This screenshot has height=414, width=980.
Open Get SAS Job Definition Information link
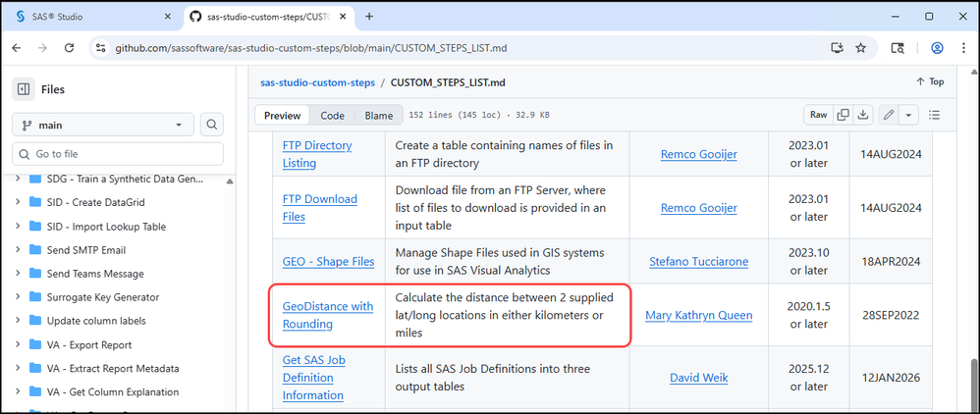[313, 378]
